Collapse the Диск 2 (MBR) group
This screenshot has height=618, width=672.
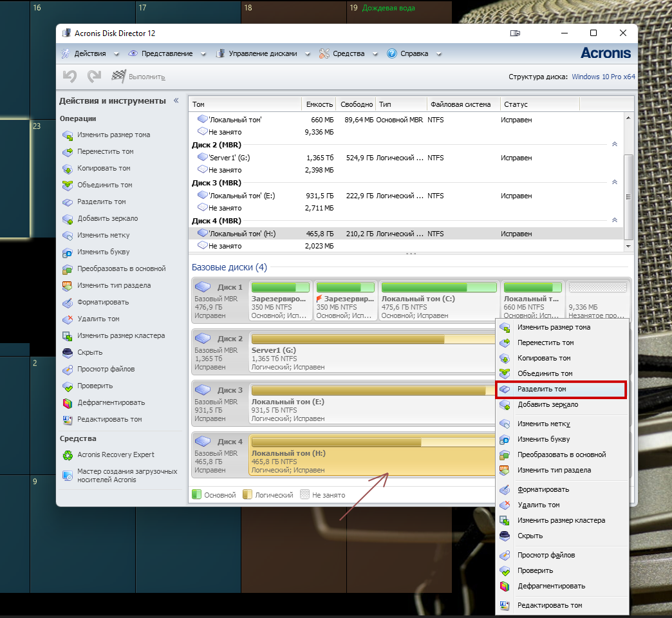[x=615, y=144]
